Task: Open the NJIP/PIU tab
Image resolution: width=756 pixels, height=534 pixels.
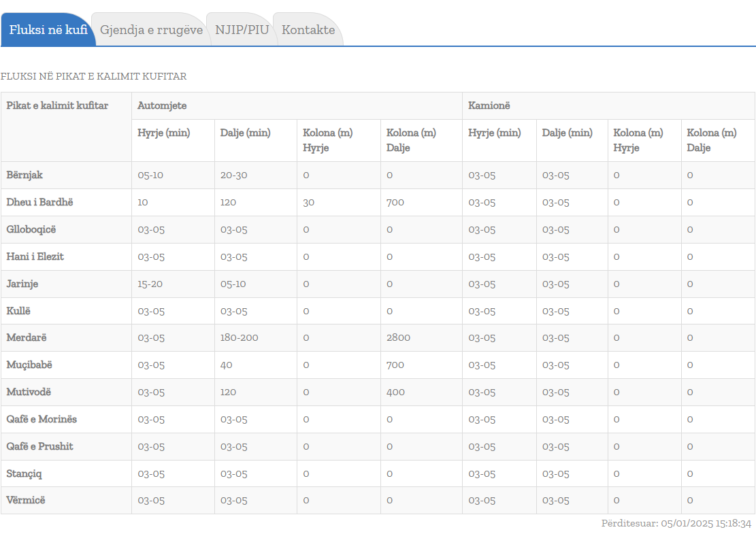Action: [x=241, y=30]
